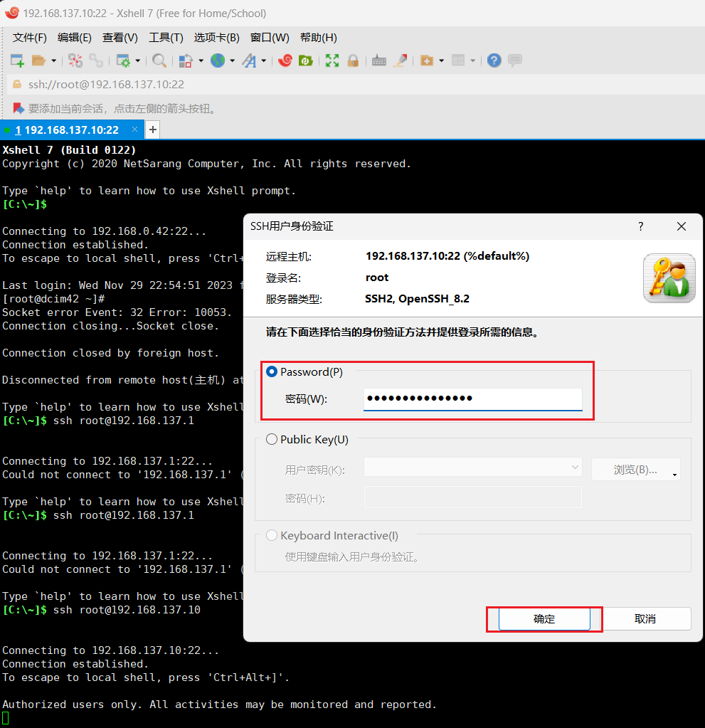
Task: Open the 帮助(H) menu
Action: click(319, 38)
